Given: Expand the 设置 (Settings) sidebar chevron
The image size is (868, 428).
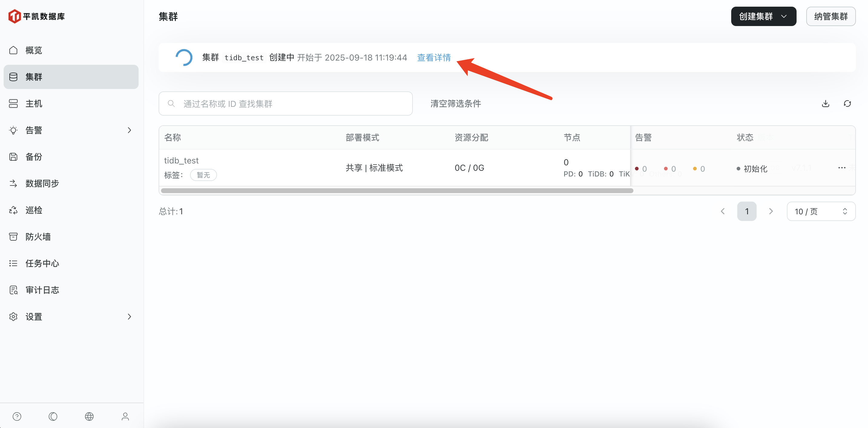Looking at the screenshot, I should [x=130, y=317].
